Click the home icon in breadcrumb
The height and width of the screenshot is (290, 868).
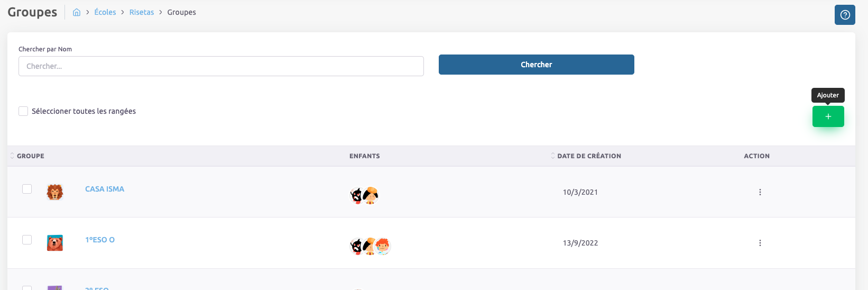pyautogui.click(x=77, y=12)
